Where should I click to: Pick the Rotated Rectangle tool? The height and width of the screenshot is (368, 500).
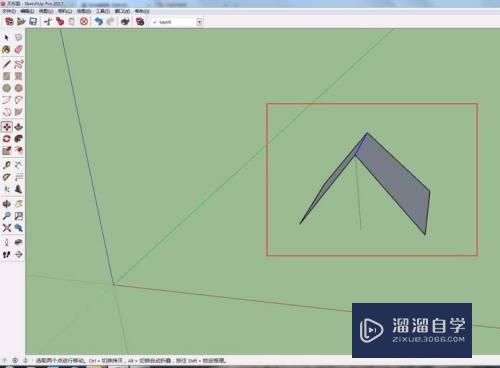click(18, 76)
